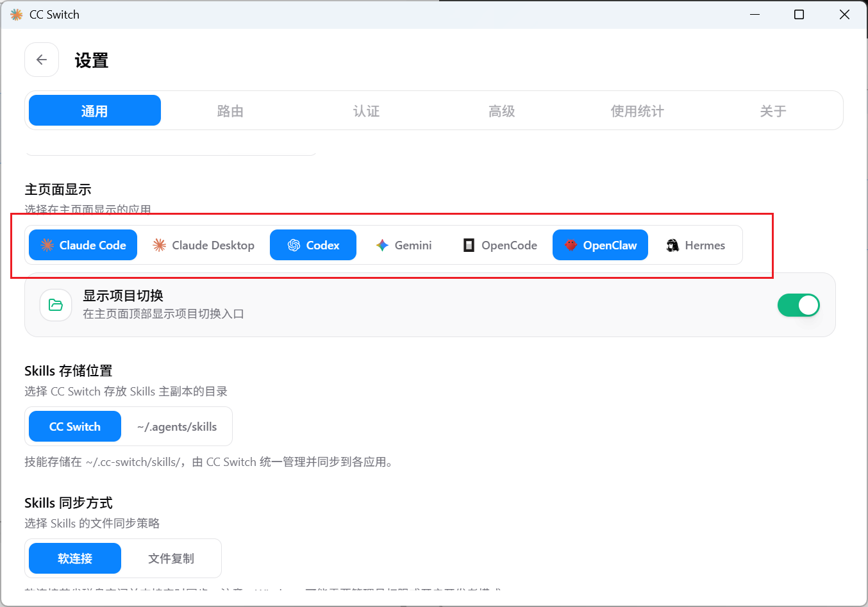Choose 文件复制 as the Skills sync method
The height and width of the screenshot is (607, 868).
pos(171,558)
